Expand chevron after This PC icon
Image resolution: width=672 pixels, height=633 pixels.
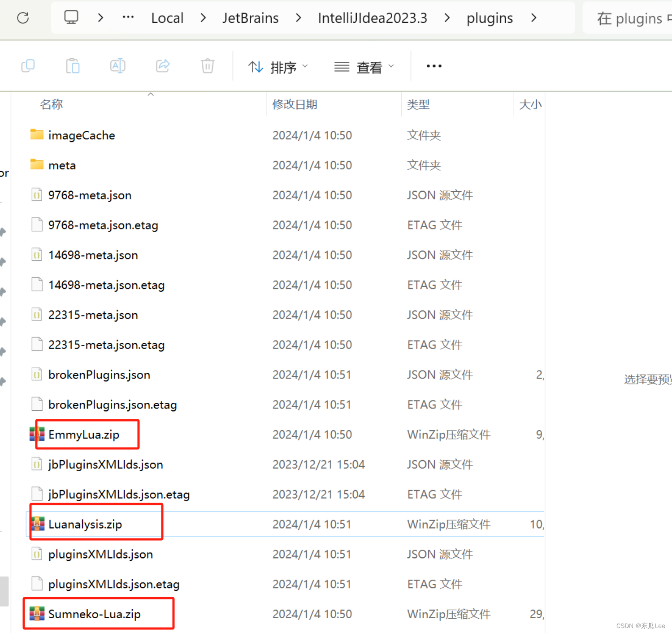pos(101,18)
